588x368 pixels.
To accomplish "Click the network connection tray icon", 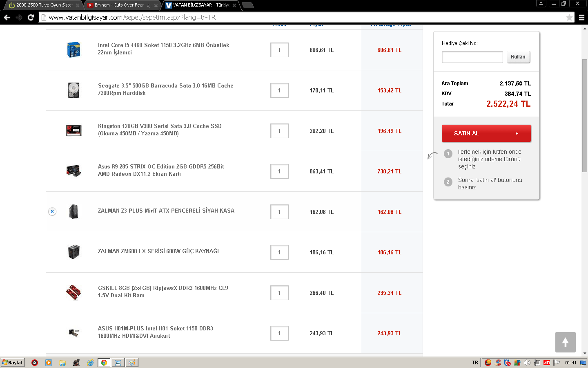I will pos(537,363).
